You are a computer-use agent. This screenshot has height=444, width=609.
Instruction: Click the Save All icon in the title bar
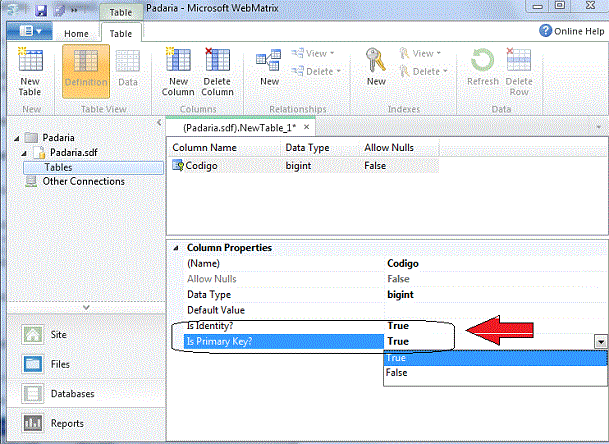(59, 10)
